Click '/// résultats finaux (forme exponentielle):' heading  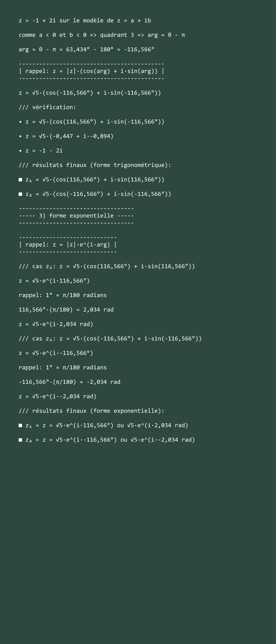91,411
